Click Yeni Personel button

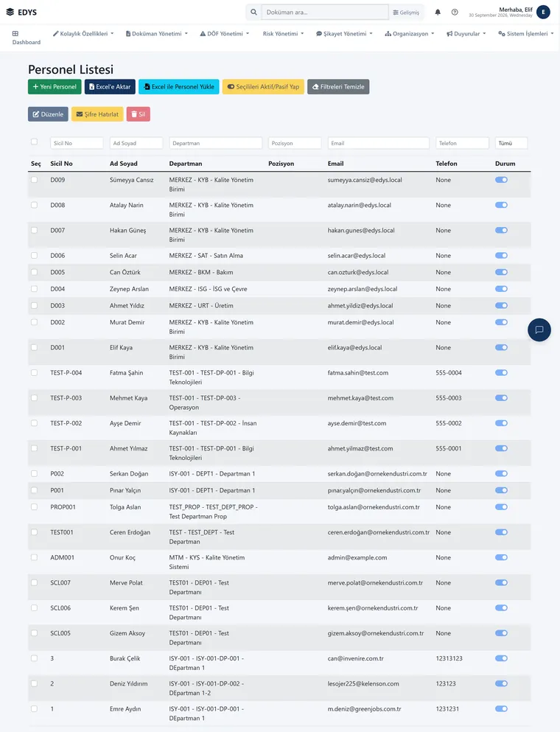coord(55,87)
